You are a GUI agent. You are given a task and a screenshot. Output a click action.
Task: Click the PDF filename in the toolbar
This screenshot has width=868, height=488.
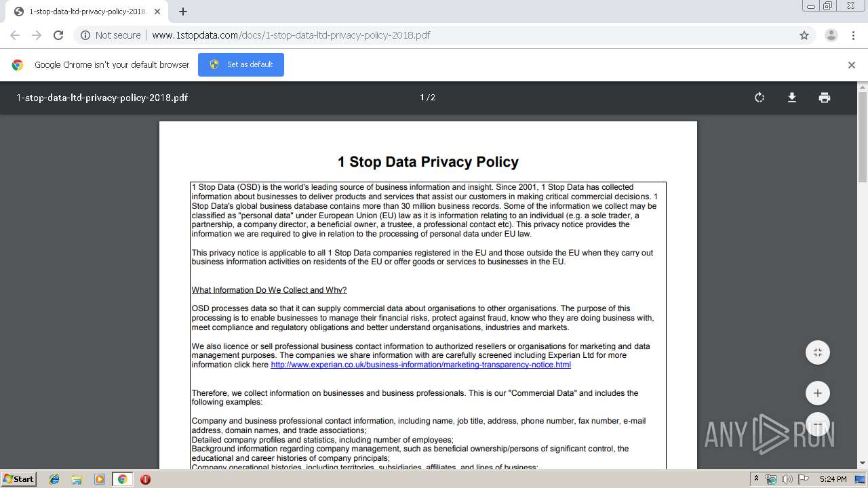pos(102,98)
